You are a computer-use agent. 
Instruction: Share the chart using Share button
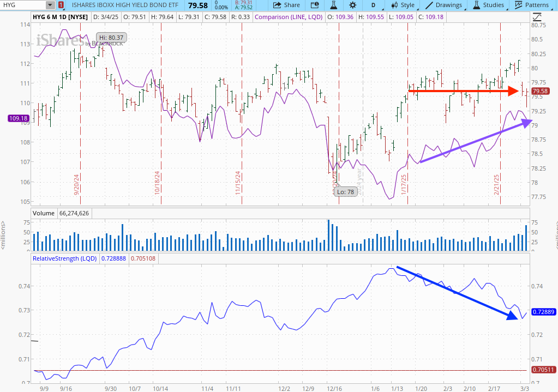coord(286,5)
